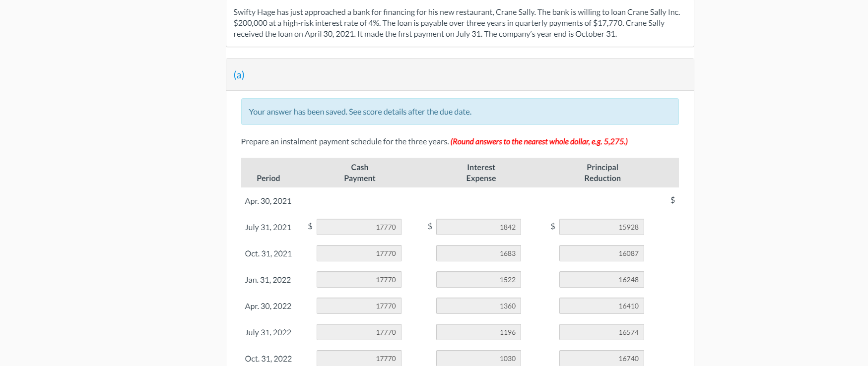Click Oct. 31, 2022 interest expense field 1030

pyautogui.click(x=478, y=358)
